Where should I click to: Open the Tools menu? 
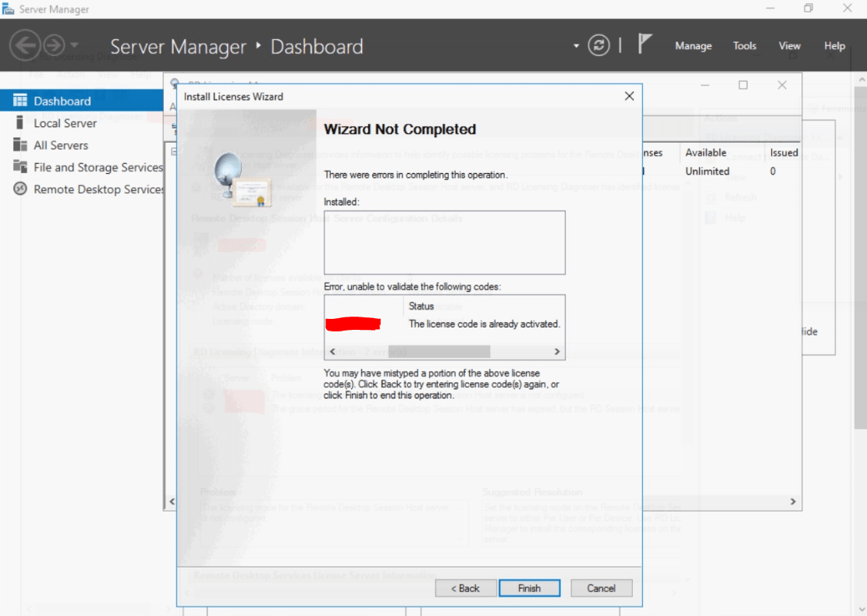(744, 46)
